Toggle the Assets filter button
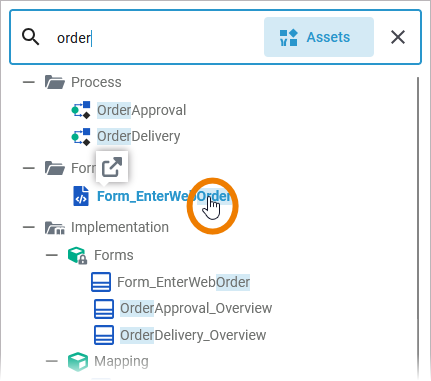This screenshot has height=381, width=431. 319,37
